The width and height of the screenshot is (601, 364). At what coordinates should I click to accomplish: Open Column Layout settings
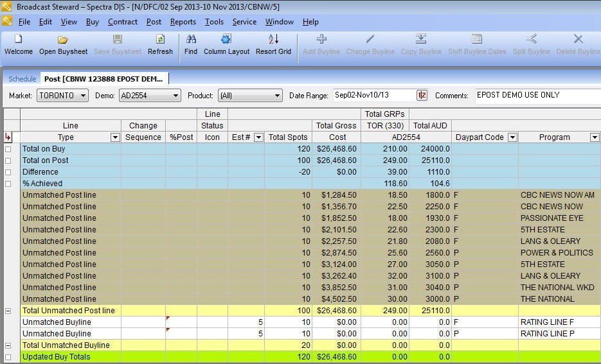[x=226, y=39]
